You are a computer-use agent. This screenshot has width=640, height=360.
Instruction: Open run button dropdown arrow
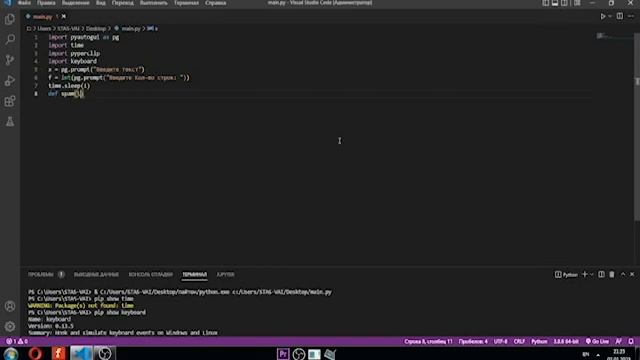[x=610, y=16]
